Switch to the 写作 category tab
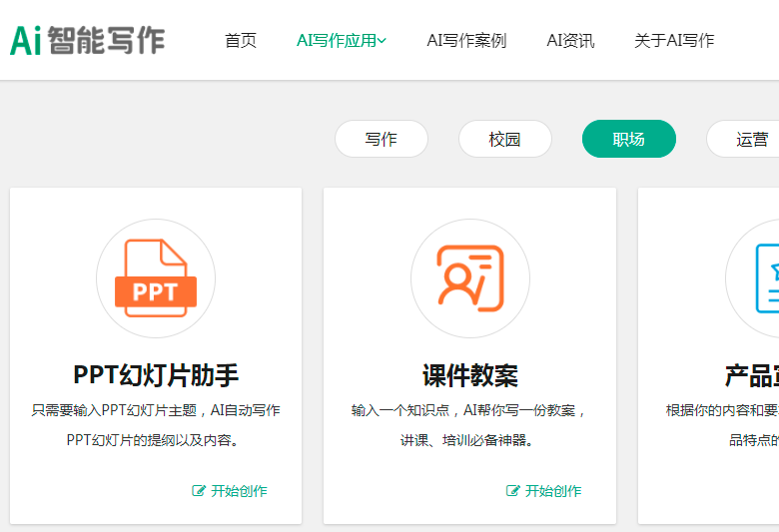The width and height of the screenshot is (779, 532). [382, 139]
